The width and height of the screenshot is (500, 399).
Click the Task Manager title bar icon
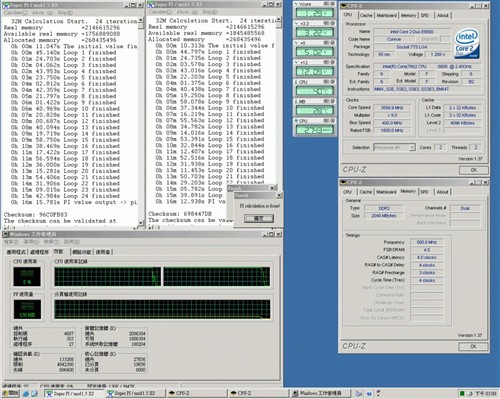[6, 234]
